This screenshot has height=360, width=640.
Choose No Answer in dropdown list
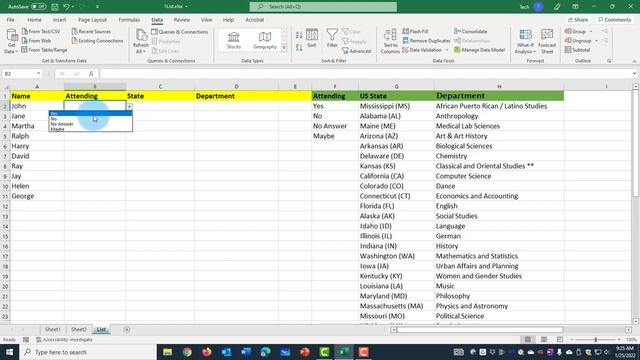[91, 124]
